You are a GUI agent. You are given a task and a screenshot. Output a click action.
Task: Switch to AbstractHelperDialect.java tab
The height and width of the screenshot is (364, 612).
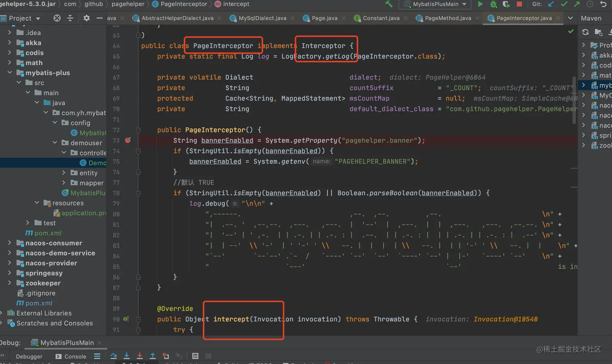click(x=177, y=18)
